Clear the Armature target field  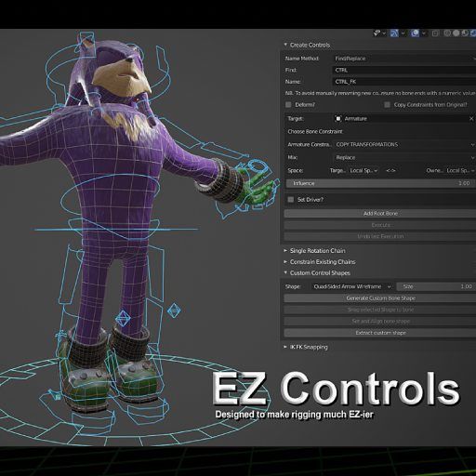pos(471,119)
